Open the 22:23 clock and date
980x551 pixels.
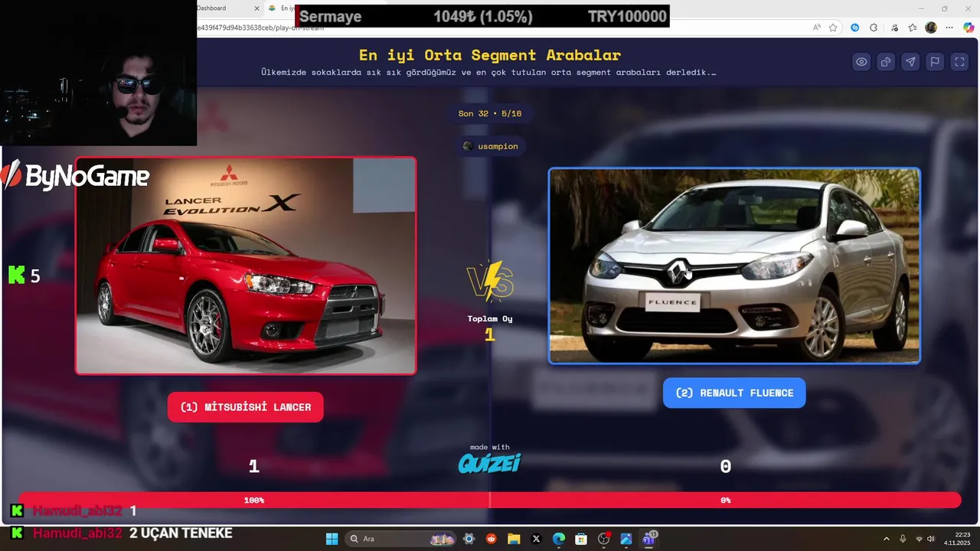click(957, 539)
